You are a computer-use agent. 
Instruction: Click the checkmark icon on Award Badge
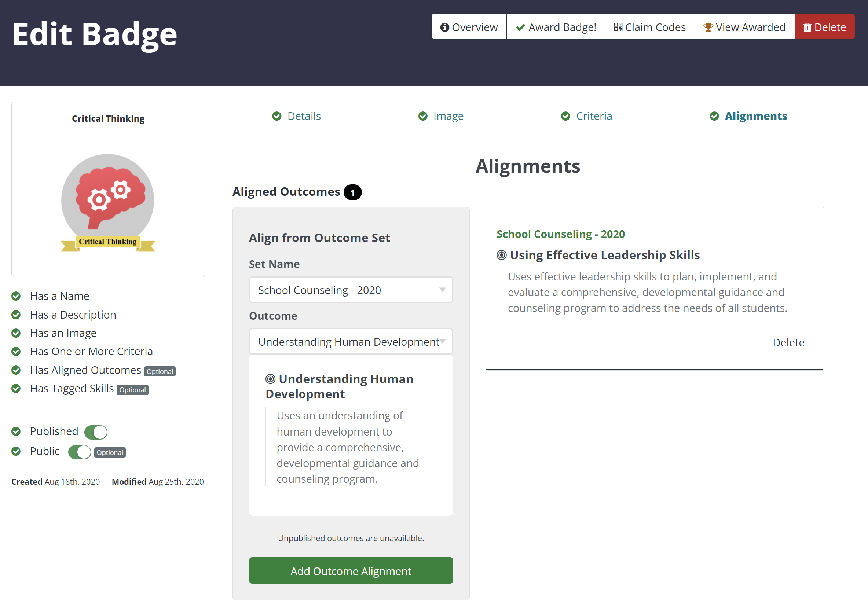pyautogui.click(x=521, y=27)
